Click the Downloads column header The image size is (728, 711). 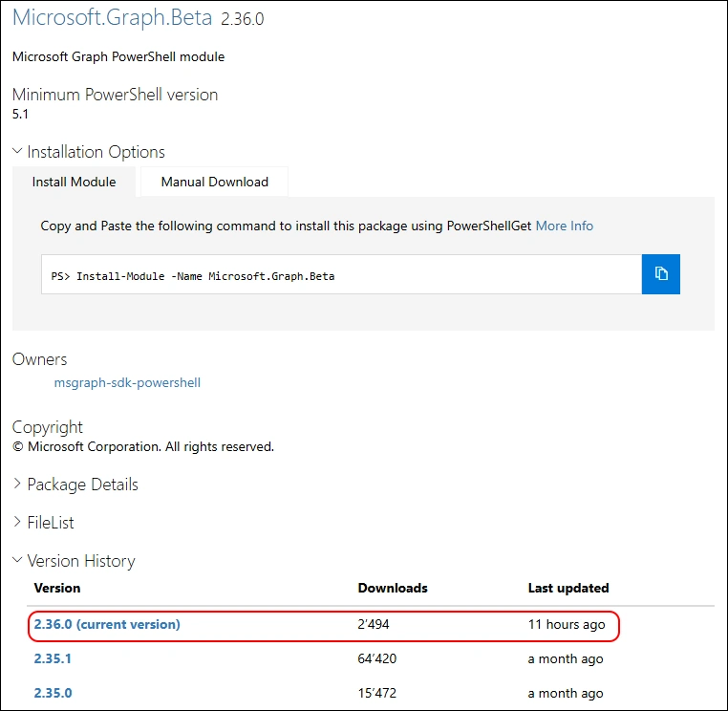[393, 588]
